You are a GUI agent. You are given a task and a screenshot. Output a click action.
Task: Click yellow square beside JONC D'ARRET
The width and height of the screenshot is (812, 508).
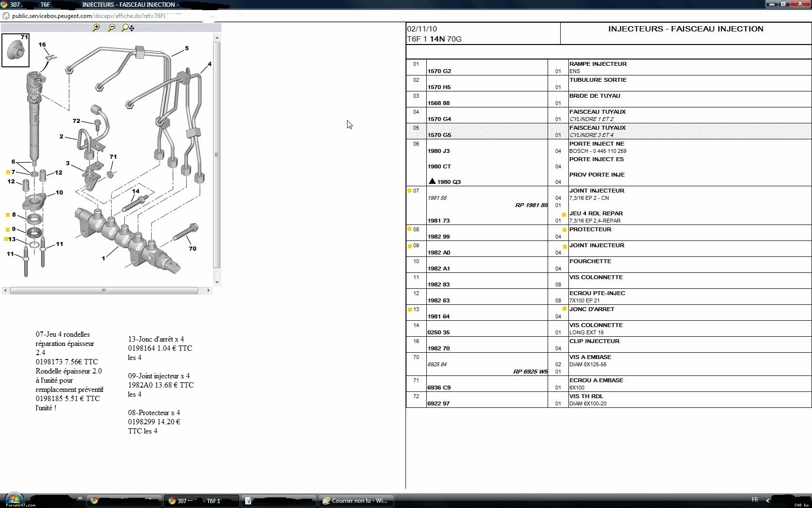click(x=565, y=309)
